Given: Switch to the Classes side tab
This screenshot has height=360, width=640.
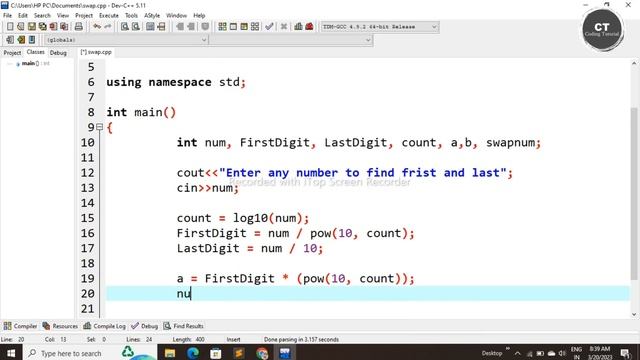Looking at the screenshot, I should click(36, 52).
